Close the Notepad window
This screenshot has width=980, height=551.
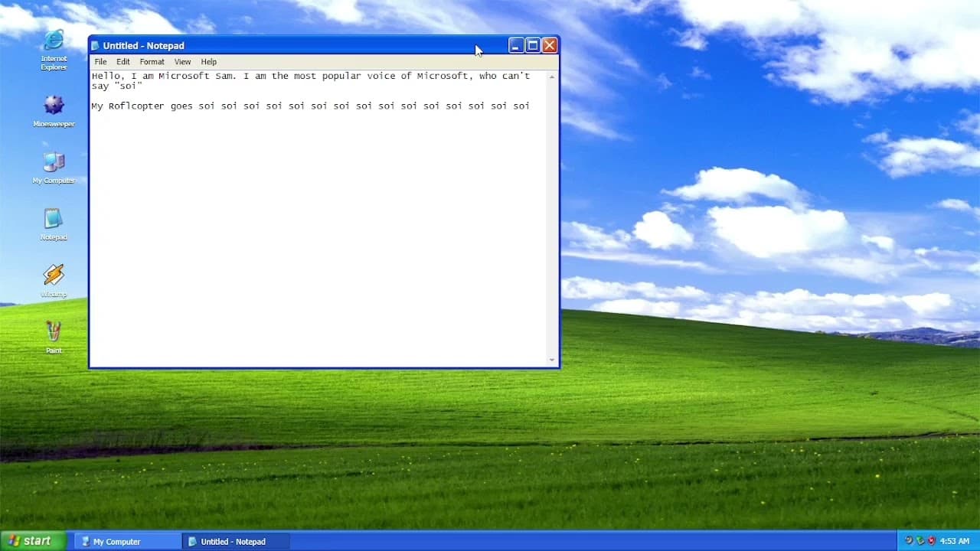click(x=550, y=46)
